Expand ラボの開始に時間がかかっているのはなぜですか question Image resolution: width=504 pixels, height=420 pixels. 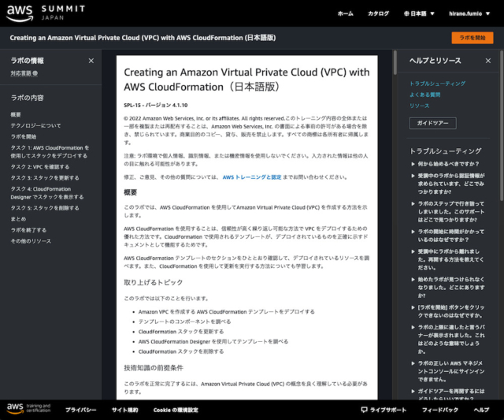pyautogui.click(x=448, y=236)
